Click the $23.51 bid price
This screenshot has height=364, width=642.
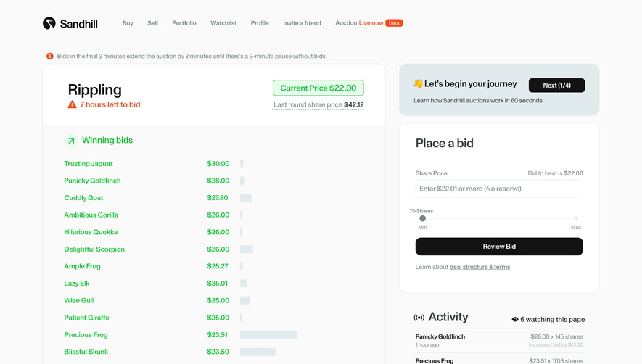(217, 335)
